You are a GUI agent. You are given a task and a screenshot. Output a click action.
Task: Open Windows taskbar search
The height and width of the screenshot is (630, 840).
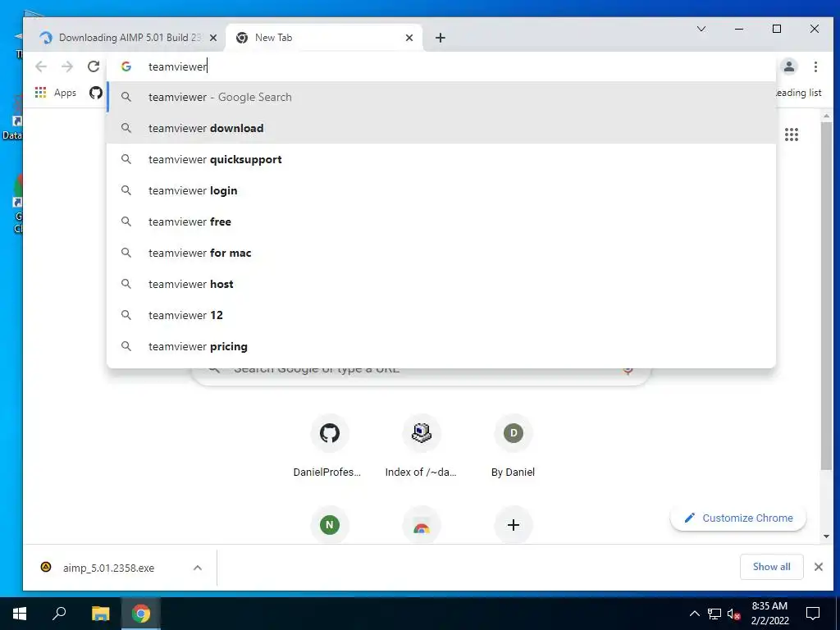(x=59, y=614)
